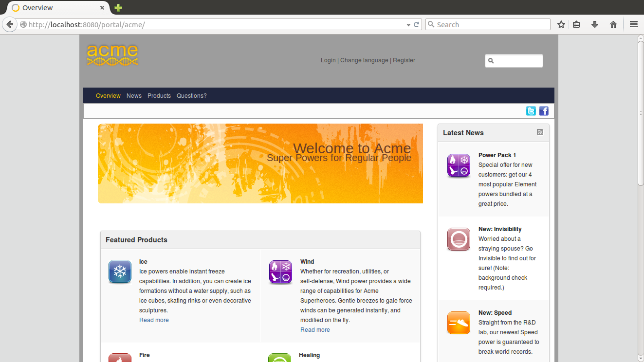Click Read more under Ice
644x362 pixels.
coord(154,320)
